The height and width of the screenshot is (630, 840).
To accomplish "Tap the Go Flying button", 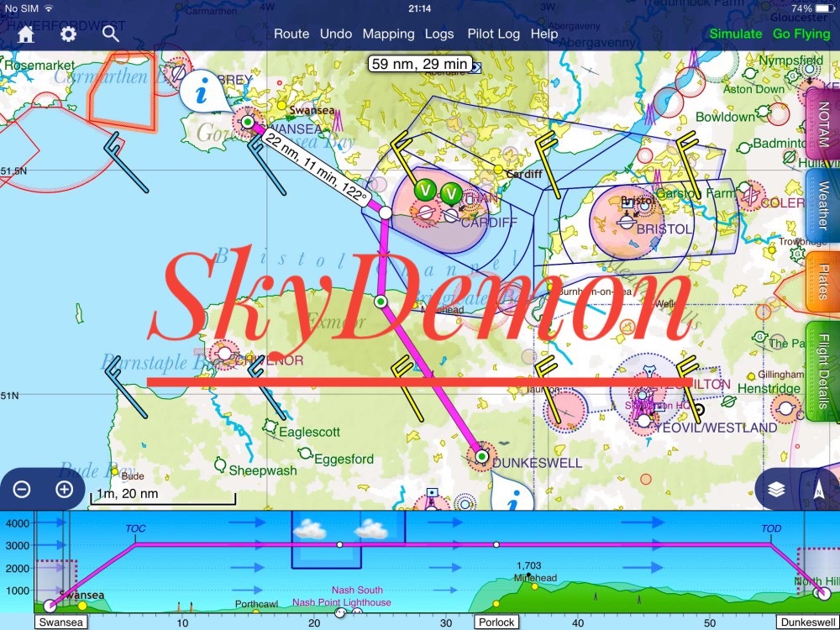I will tap(801, 34).
